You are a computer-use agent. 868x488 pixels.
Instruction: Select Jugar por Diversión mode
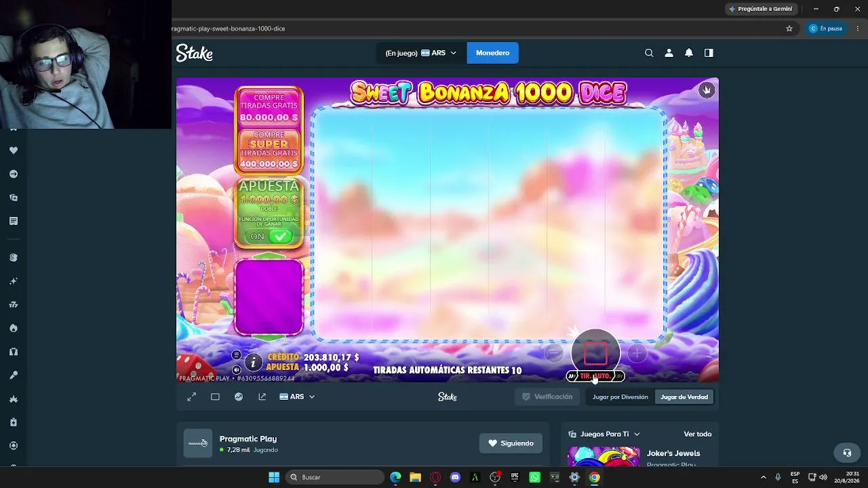(620, 396)
